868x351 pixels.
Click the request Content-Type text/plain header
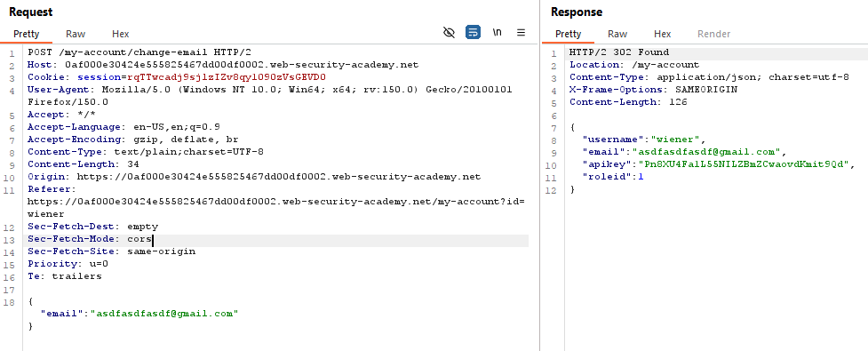(x=146, y=152)
